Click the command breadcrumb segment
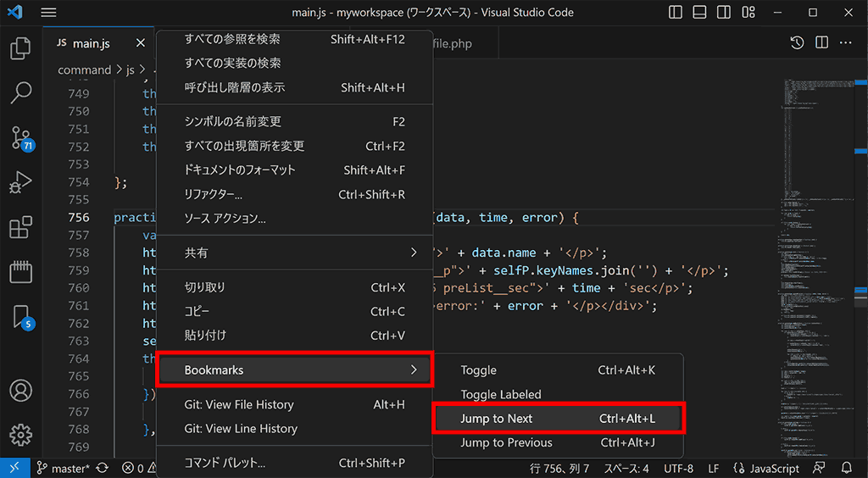The width and height of the screenshot is (868, 478). [x=84, y=70]
